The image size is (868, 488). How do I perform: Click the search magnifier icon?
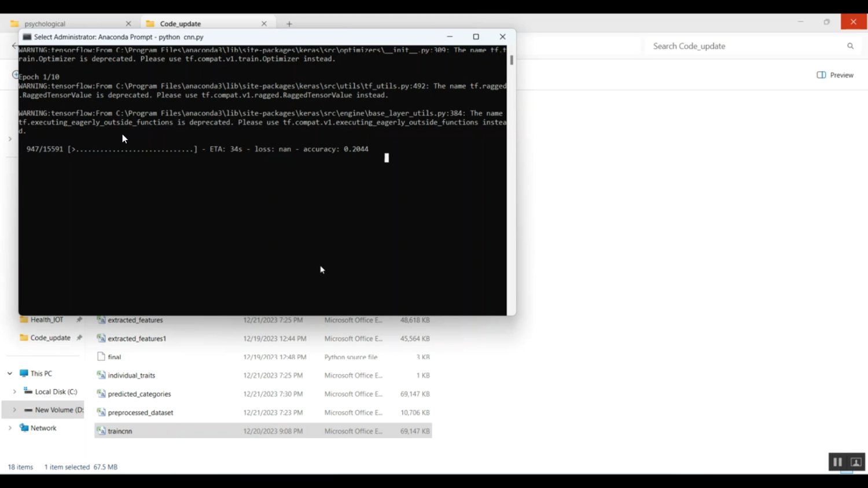(x=850, y=46)
